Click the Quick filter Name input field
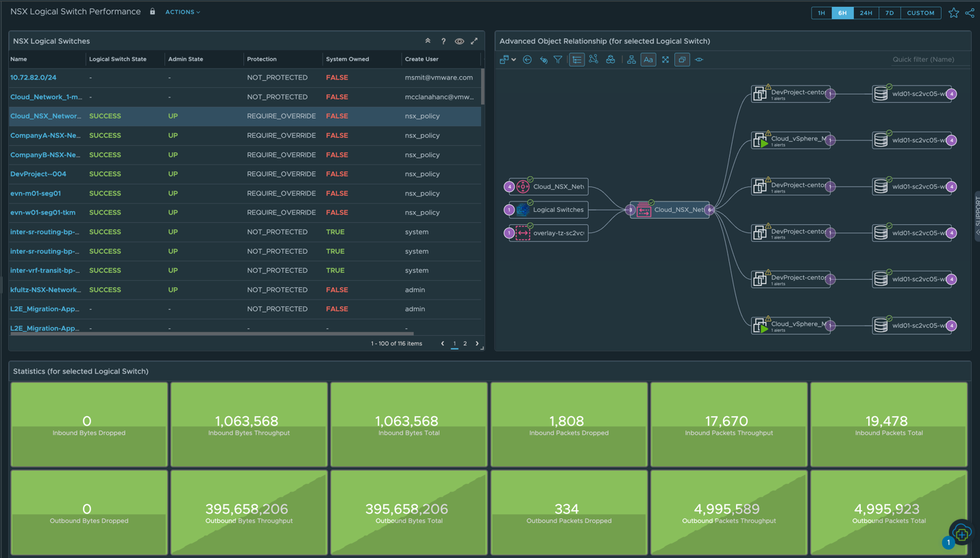Screen dimensions: 980x558 [923, 60]
